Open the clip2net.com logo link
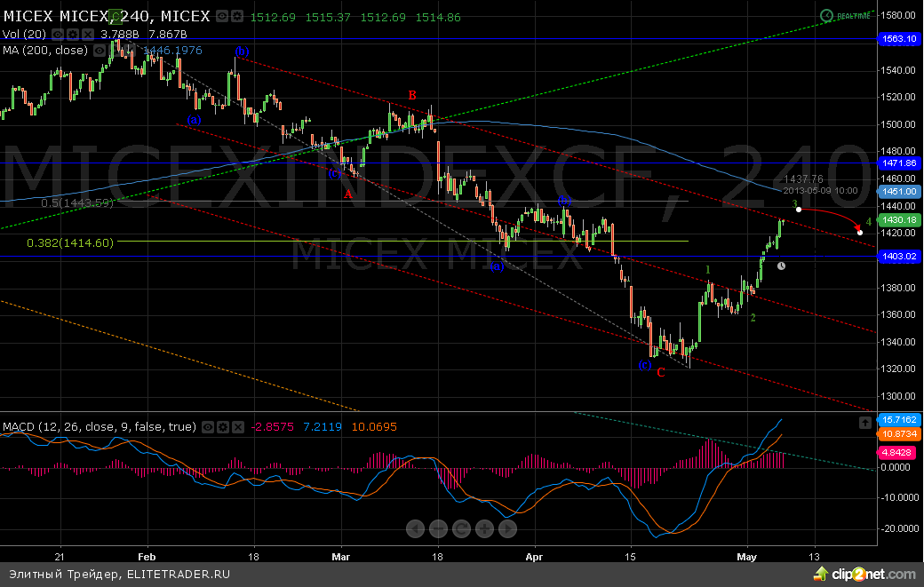Screen dimensions: 924x587 865,574
